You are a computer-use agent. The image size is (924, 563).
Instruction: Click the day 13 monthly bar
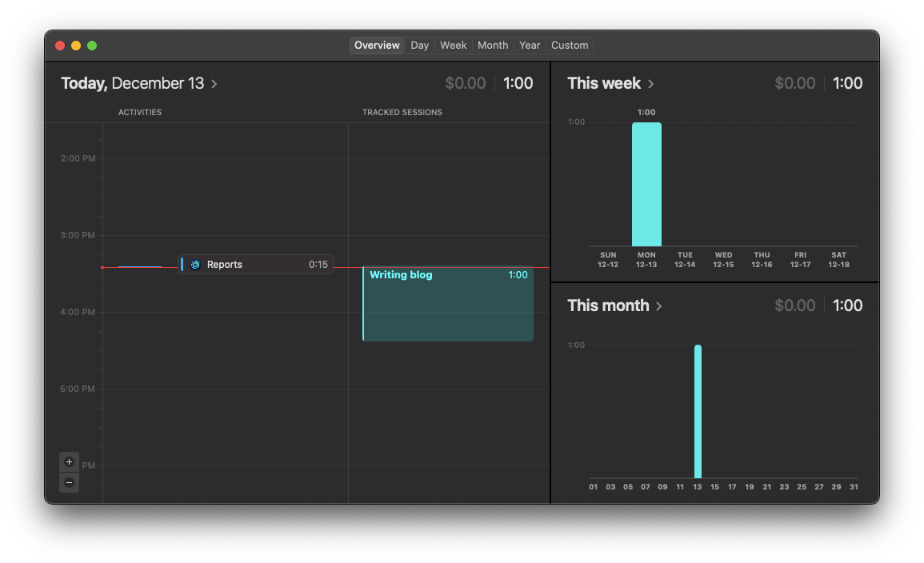pyautogui.click(x=698, y=412)
